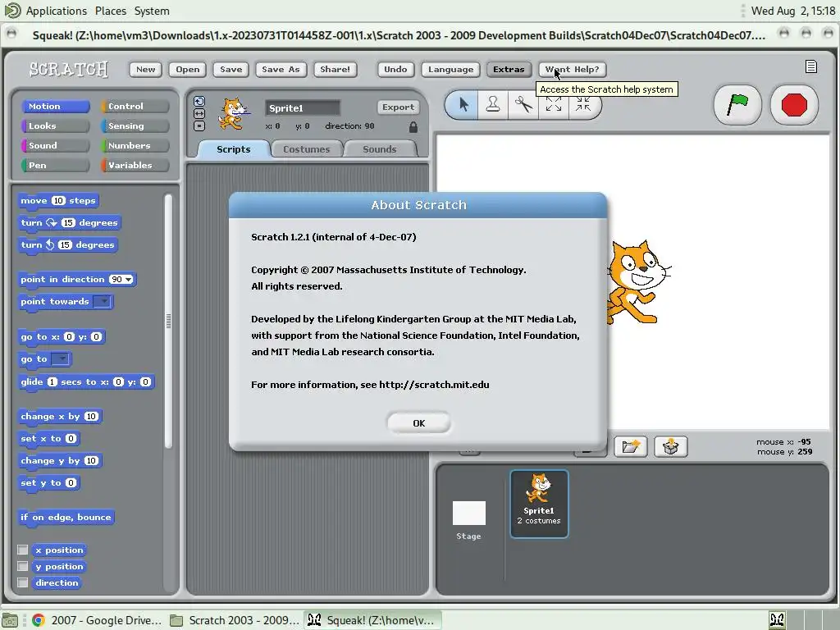Open the point in direction 90 dropdown

pyautogui.click(x=129, y=279)
